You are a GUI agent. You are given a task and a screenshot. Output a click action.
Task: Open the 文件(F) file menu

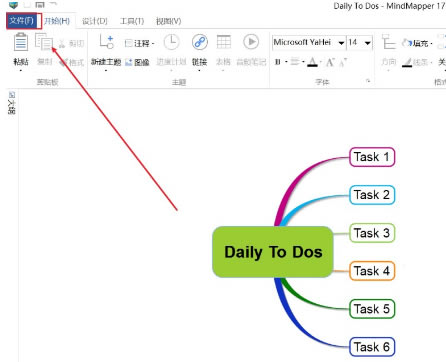click(x=21, y=21)
